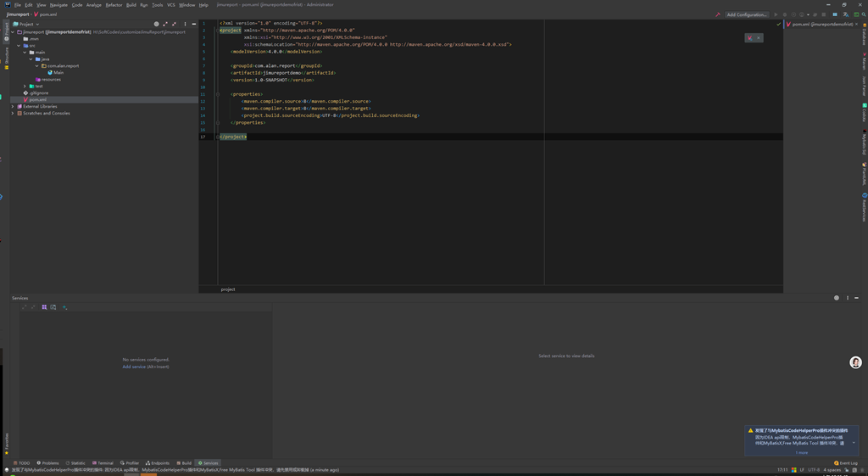The height and width of the screenshot is (476, 868).
Task: Select the resources folder
Action: (x=48, y=79)
